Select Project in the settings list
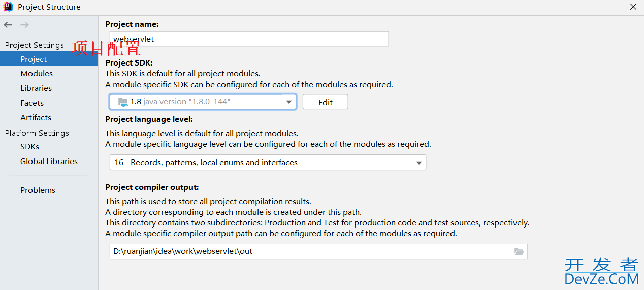 tap(49, 59)
